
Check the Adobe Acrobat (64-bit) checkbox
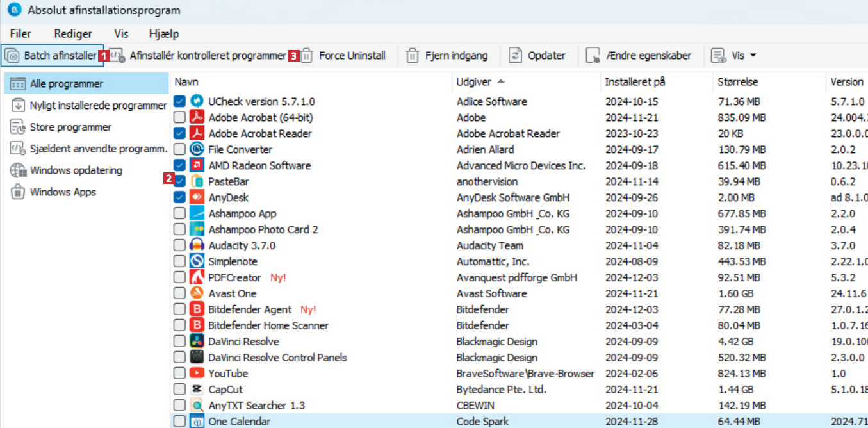[x=179, y=117]
